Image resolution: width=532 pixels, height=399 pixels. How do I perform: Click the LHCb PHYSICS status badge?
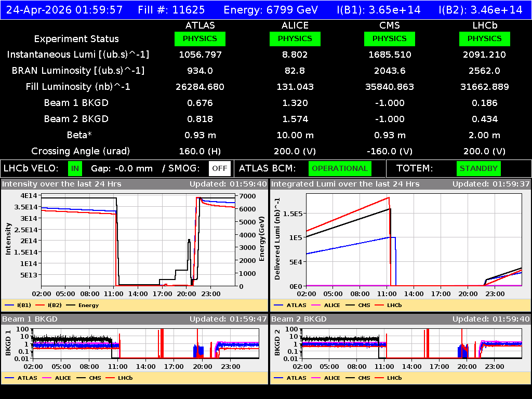click(485, 38)
